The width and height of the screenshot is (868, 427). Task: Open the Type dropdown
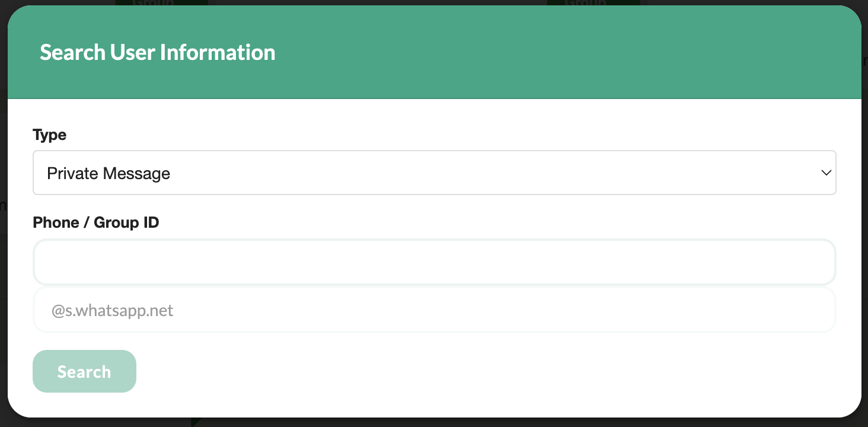(x=434, y=173)
